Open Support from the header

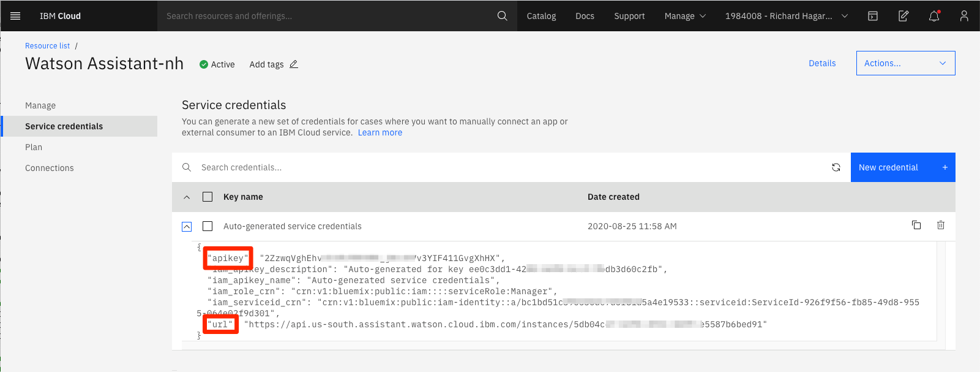629,16
